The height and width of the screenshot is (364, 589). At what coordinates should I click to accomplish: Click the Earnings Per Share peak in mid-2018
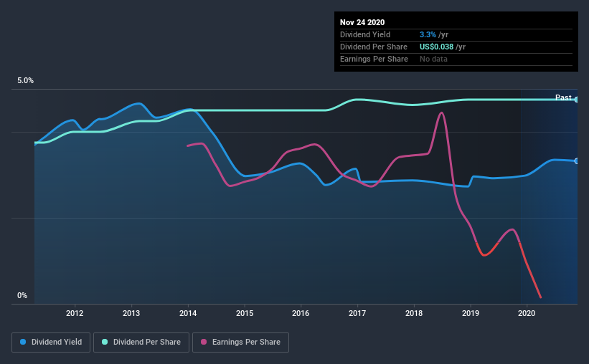pyautogui.click(x=442, y=112)
